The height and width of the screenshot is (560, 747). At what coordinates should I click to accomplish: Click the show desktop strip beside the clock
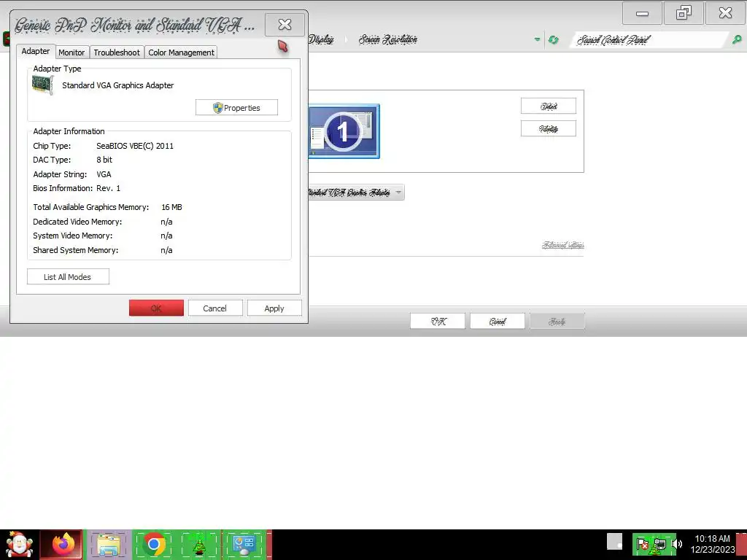[x=741, y=544]
